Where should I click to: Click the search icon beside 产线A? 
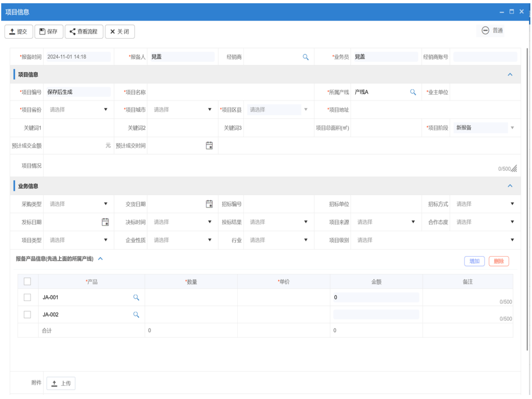pos(413,92)
